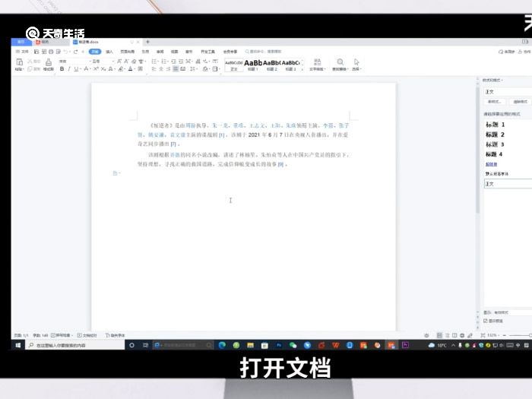
Task: Click the spell check item in the status bar
Action: coord(62,335)
